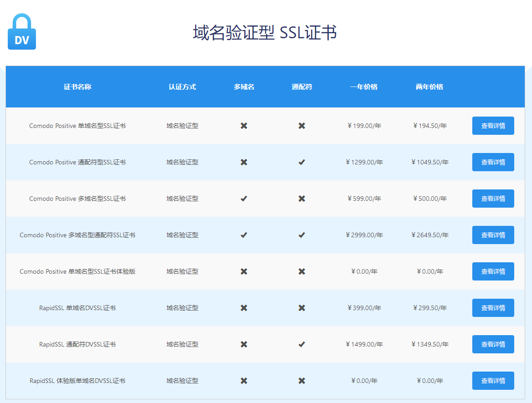
Task: Click the 多域名 column header
Action: tap(243, 87)
